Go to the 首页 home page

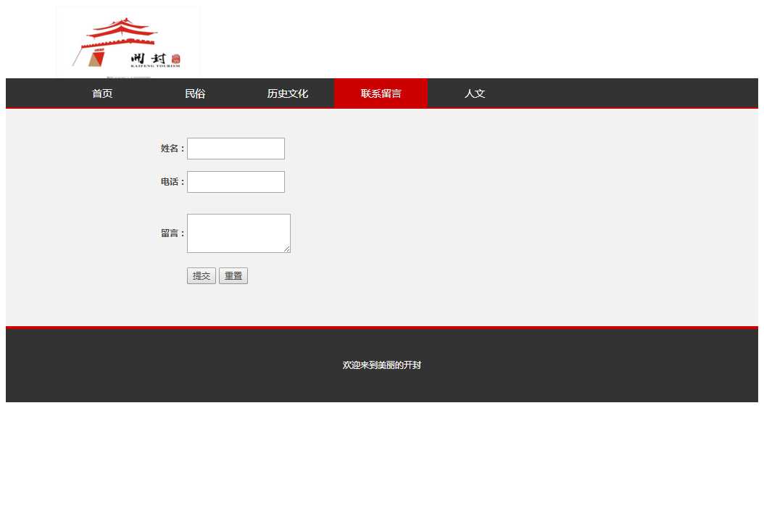[102, 93]
